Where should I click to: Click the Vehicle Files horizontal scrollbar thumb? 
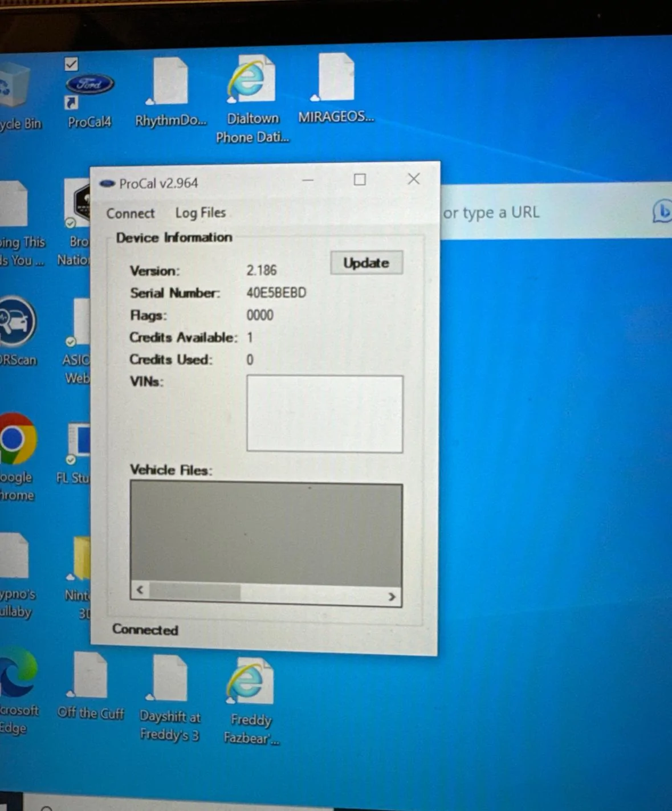pyautogui.click(x=195, y=592)
